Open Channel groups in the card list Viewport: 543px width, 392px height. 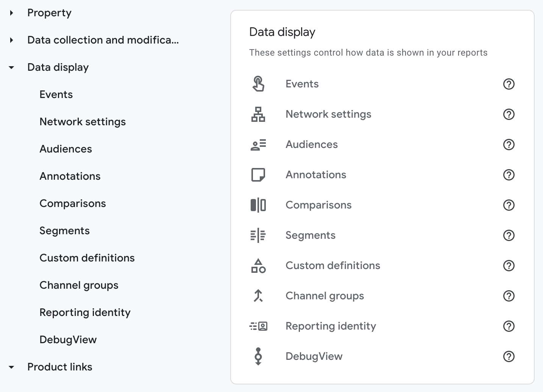coord(325,296)
